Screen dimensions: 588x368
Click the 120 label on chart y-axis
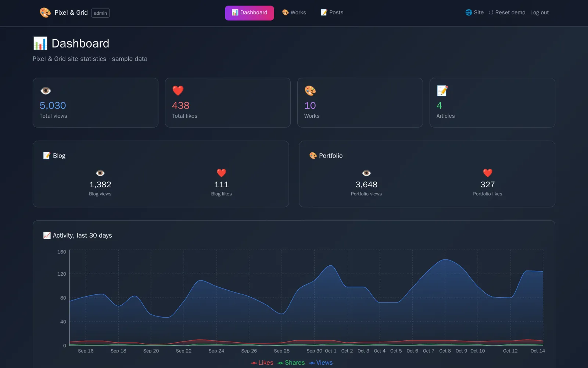click(x=62, y=274)
